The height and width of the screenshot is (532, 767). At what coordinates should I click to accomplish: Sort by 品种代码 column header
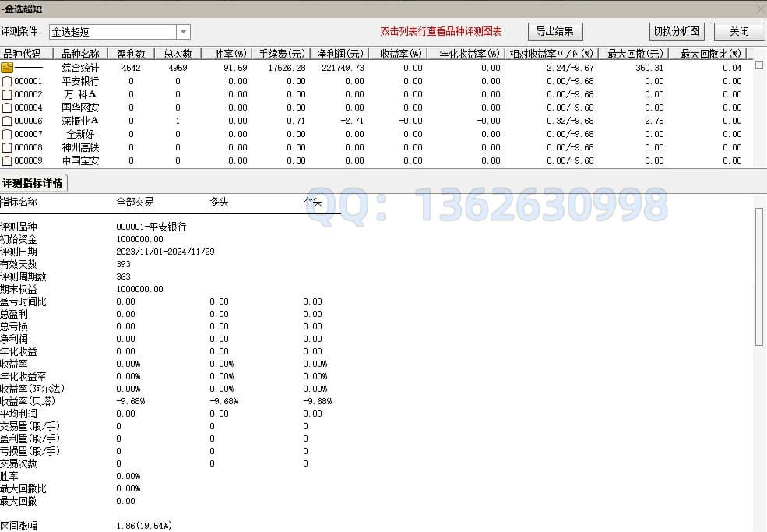tap(26, 53)
